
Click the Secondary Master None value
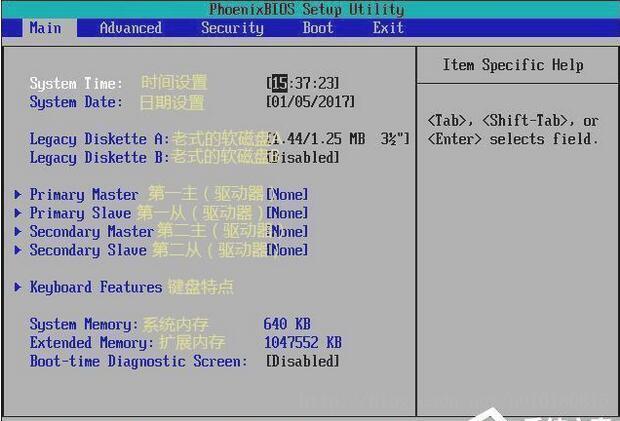pos(287,231)
